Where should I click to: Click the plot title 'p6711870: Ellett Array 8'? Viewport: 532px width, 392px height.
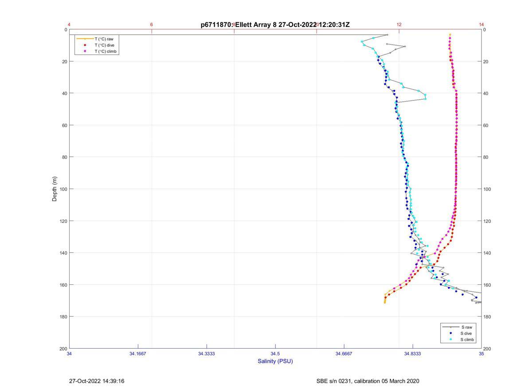pyautogui.click(x=239, y=25)
